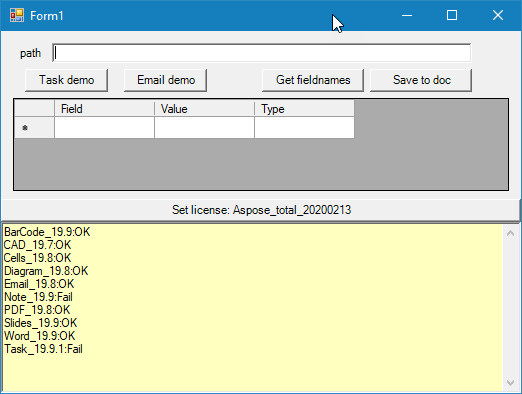522x394 pixels.
Task: Select the empty Value cell in new row
Action: point(205,128)
